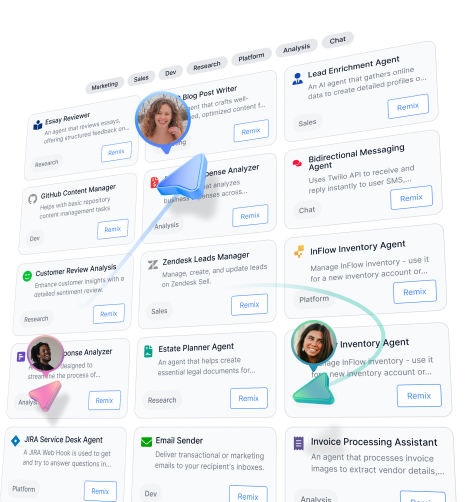Viewport: 470px width, 502px height.
Task: Click the curly-haired woman's avatar
Action: tap(163, 119)
